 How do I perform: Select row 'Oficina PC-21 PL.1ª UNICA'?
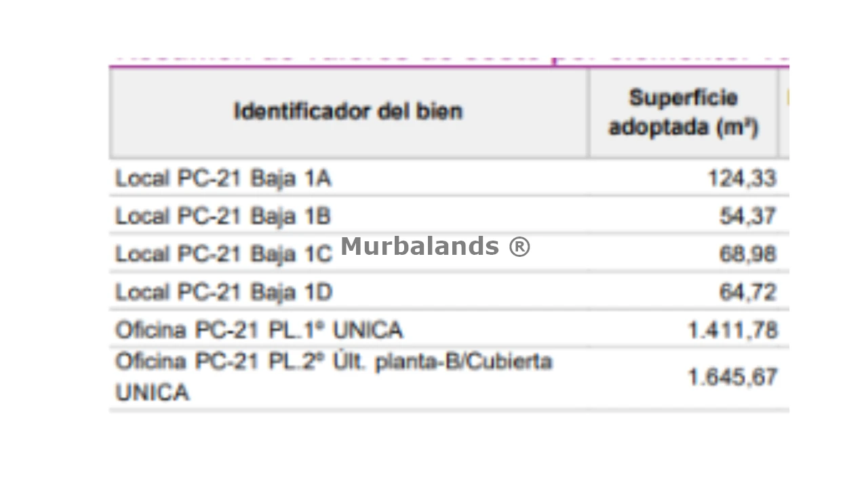449,329
